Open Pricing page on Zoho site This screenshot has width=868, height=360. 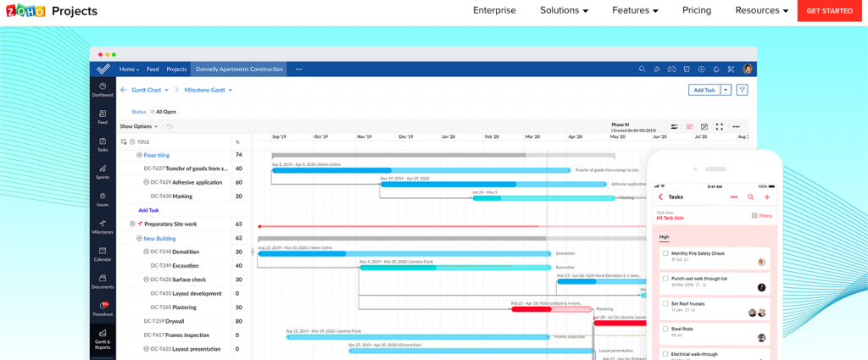click(697, 10)
